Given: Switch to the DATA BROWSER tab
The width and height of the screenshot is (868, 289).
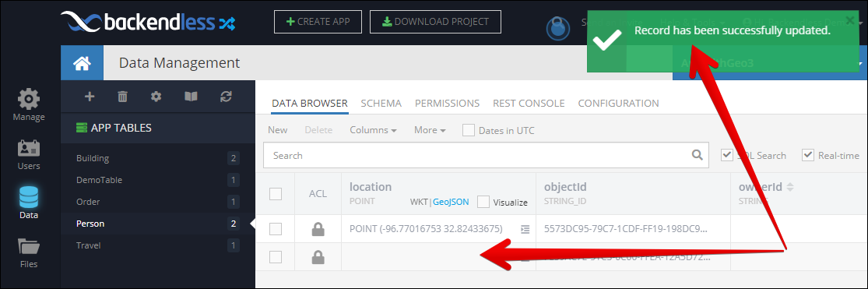Looking at the screenshot, I should (x=310, y=104).
